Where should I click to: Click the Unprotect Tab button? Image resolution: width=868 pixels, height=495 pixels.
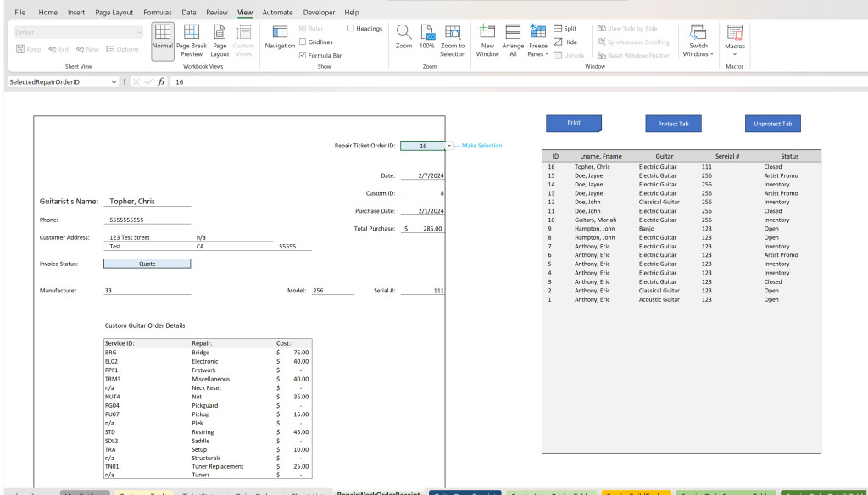click(773, 124)
